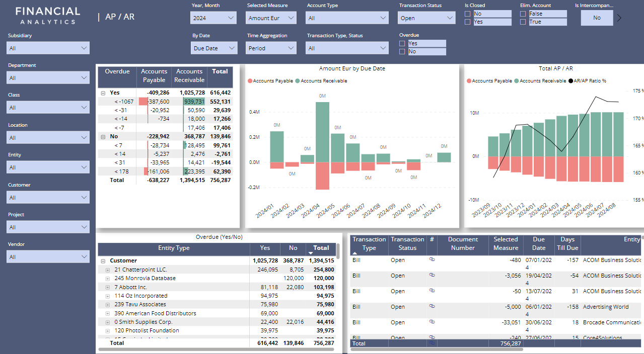
Task: Click the Accounts Receivable matrix column header
Action: pyautogui.click(x=189, y=75)
